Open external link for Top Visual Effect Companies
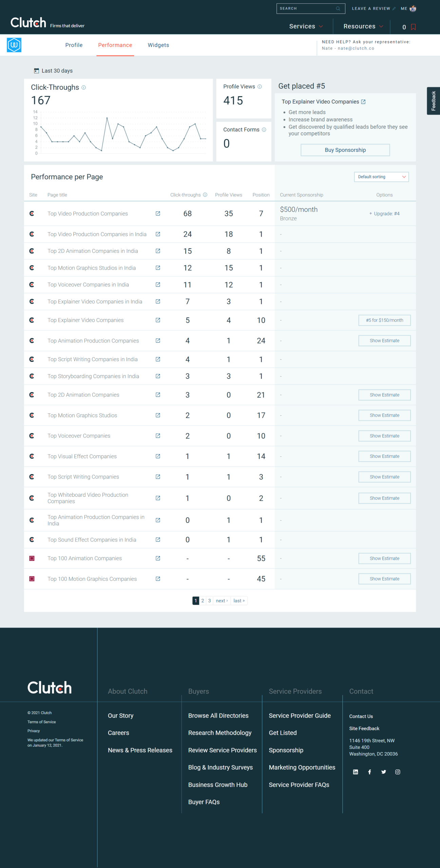The width and height of the screenshot is (440, 868). click(x=158, y=456)
